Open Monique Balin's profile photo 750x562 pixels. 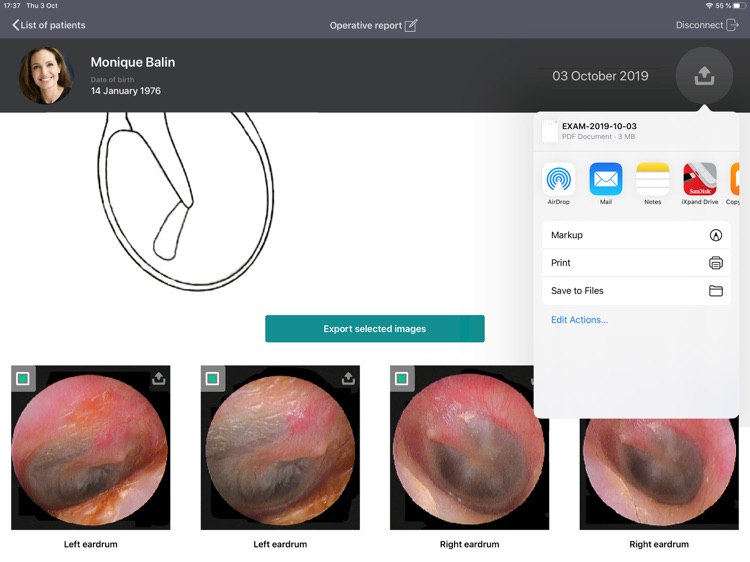pos(46,75)
